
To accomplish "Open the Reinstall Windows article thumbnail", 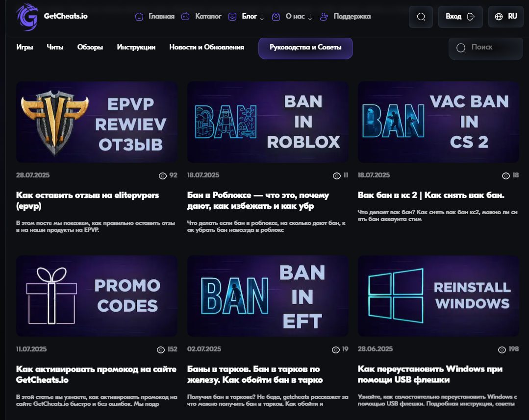I will pos(438,296).
